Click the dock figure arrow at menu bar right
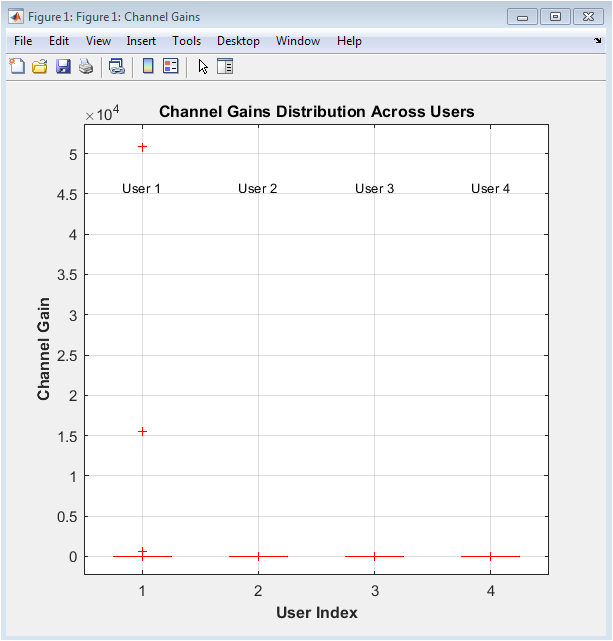The image size is (613, 641). [597, 41]
